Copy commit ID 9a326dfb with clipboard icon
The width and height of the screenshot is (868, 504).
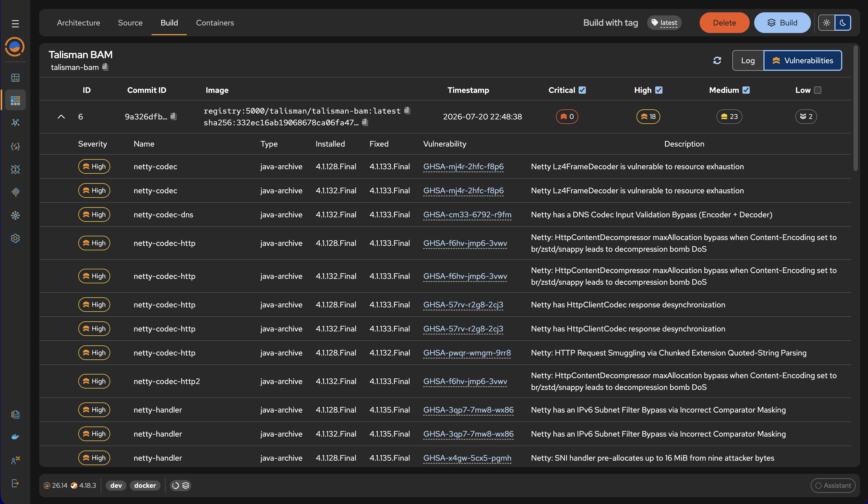(174, 116)
